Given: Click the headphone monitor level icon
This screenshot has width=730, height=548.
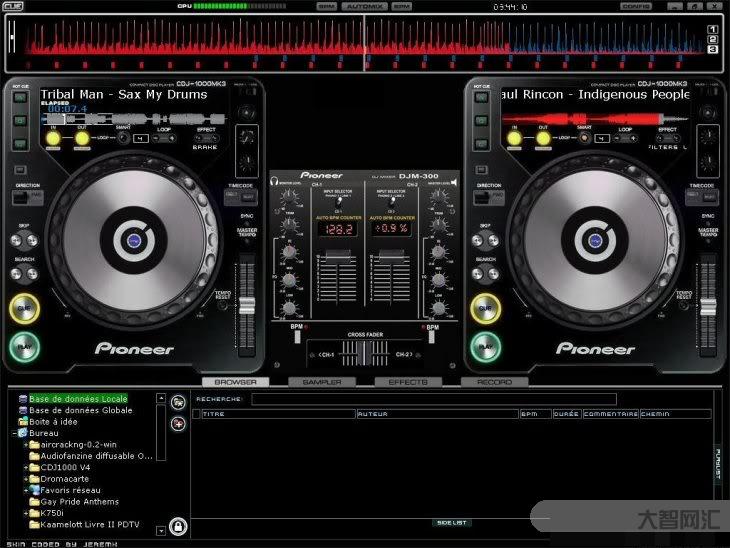Looking at the screenshot, I should pyautogui.click(x=274, y=181).
